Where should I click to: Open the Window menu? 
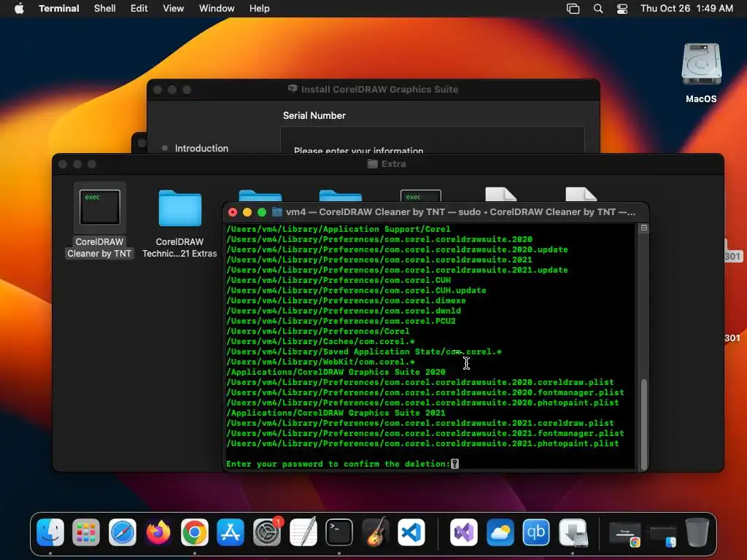point(217,8)
